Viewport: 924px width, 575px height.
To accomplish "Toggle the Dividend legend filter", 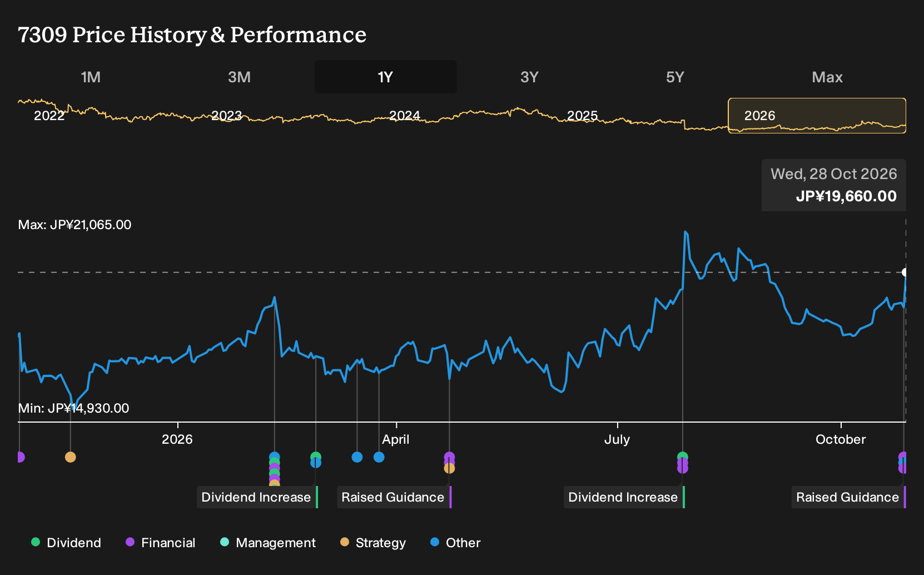I will tap(66, 542).
